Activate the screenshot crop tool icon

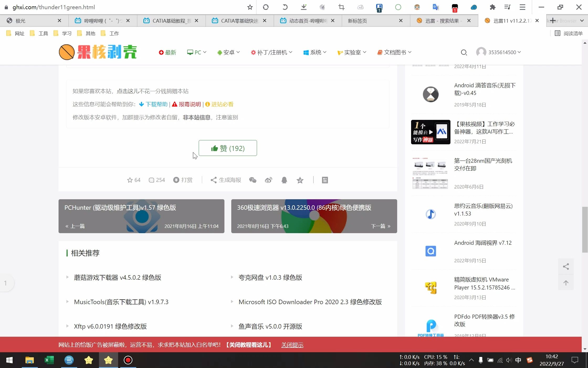(341, 7)
